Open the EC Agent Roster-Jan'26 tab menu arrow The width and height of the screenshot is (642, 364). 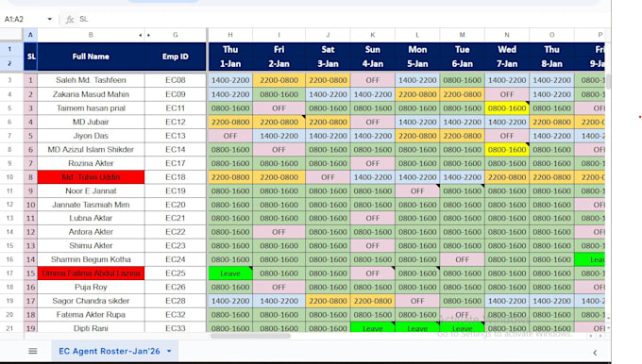point(169,351)
